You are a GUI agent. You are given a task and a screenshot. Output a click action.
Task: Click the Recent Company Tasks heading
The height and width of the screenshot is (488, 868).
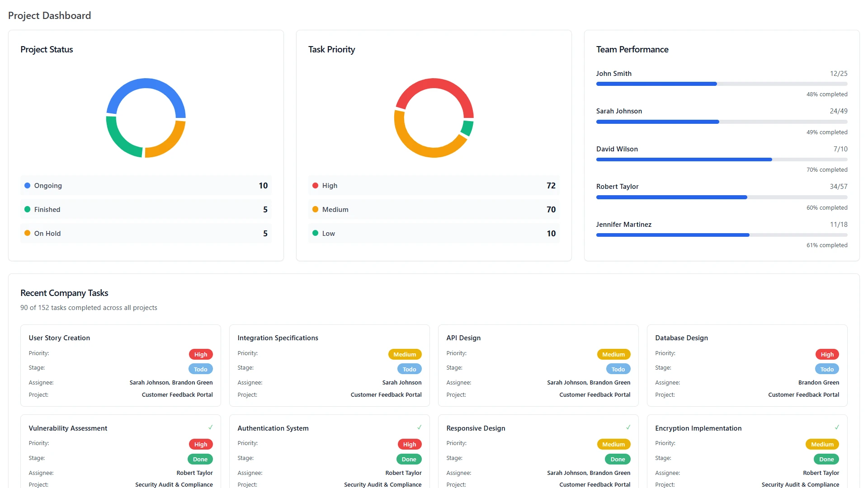[x=64, y=293]
